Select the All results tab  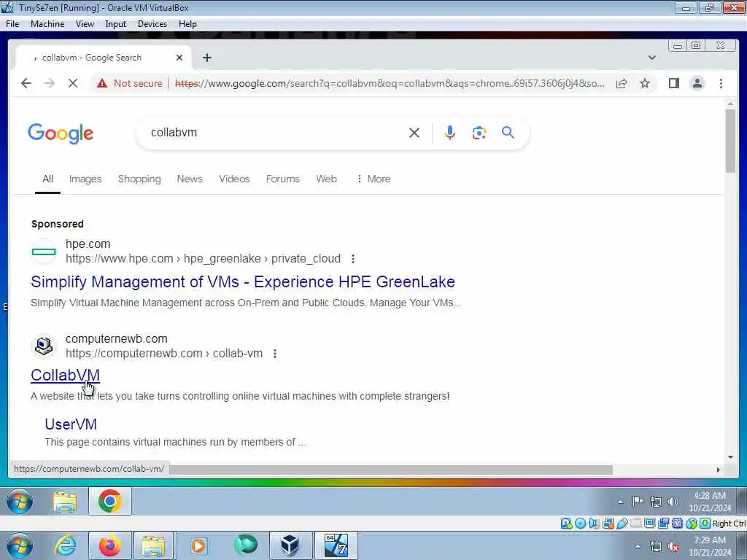coord(47,179)
